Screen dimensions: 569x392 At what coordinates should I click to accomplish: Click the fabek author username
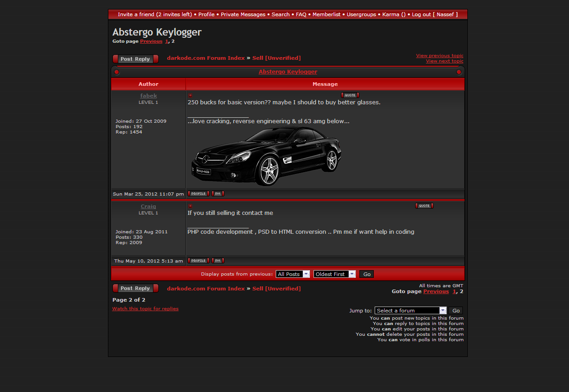point(148,96)
